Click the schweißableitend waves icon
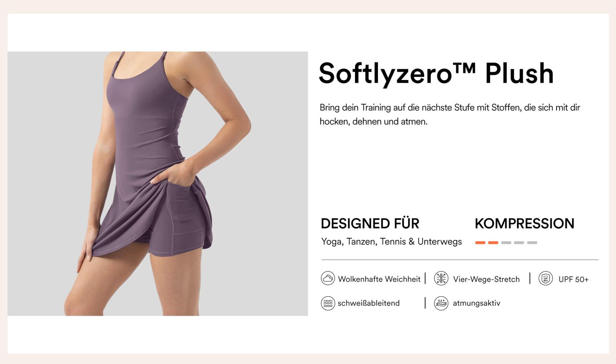The height and width of the screenshot is (364, 616). click(x=328, y=303)
